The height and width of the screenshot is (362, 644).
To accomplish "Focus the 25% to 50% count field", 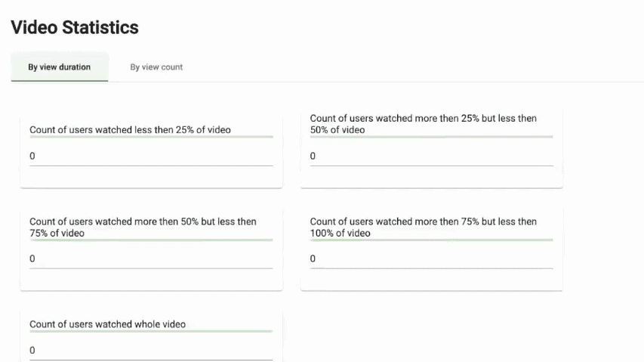I will [x=431, y=156].
